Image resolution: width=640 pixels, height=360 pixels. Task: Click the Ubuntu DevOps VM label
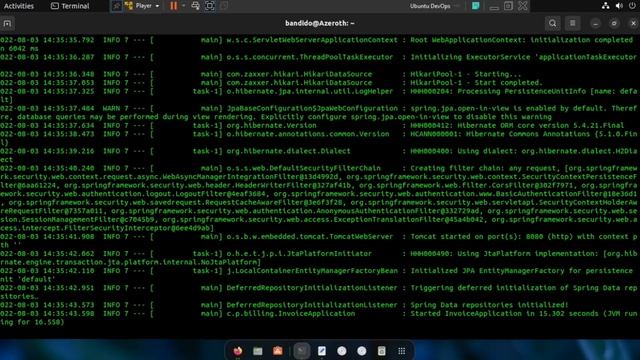430,6
